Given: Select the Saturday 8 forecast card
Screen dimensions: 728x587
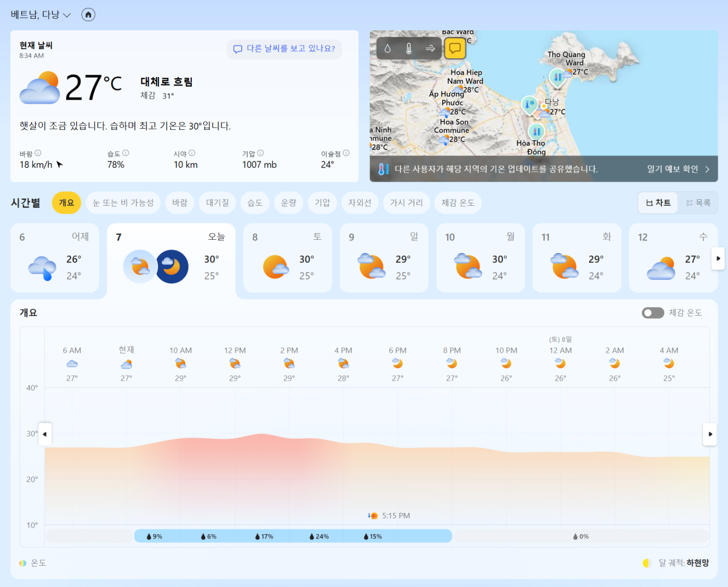Looking at the screenshot, I should (288, 258).
